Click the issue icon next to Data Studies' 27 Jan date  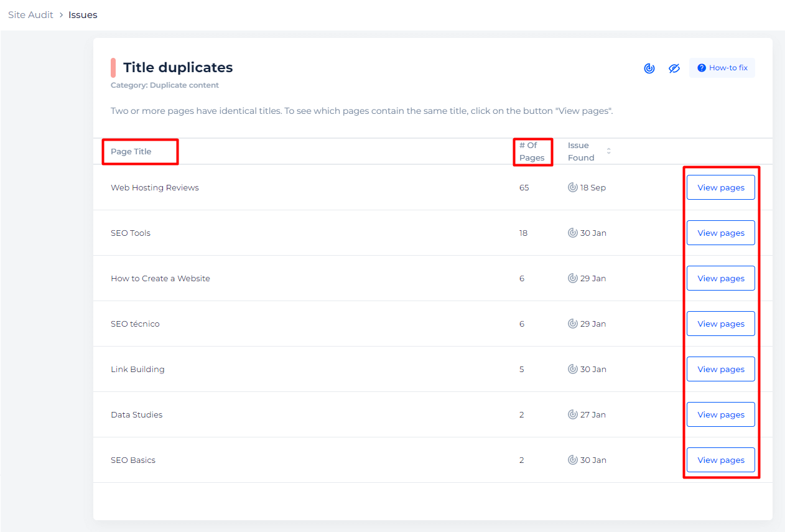pyautogui.click(x=573, y=414)
